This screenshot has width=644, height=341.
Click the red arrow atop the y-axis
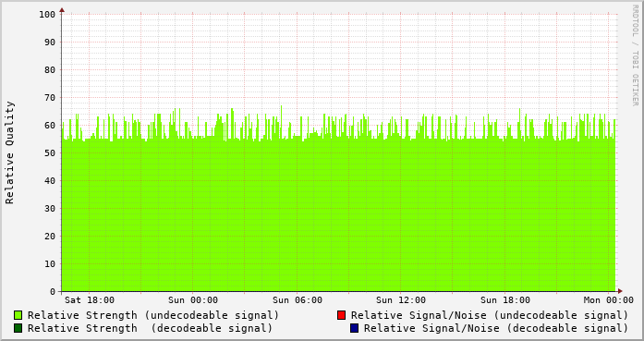(x=62, y=10)
